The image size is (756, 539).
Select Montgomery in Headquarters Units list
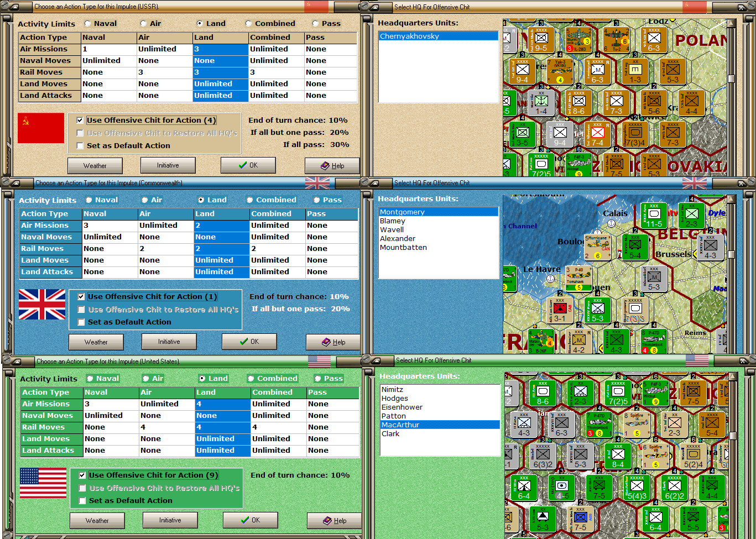(402, 212)
